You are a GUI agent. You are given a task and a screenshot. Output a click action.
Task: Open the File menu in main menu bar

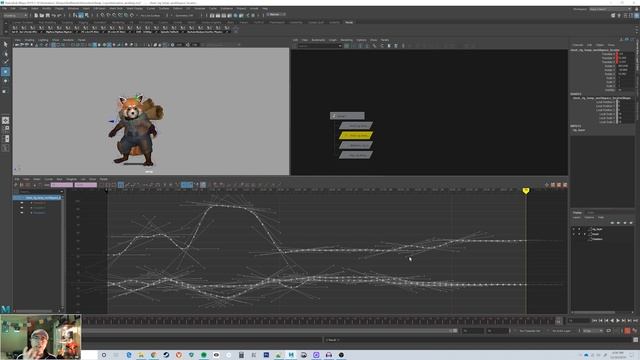click(x=4, y=9)
